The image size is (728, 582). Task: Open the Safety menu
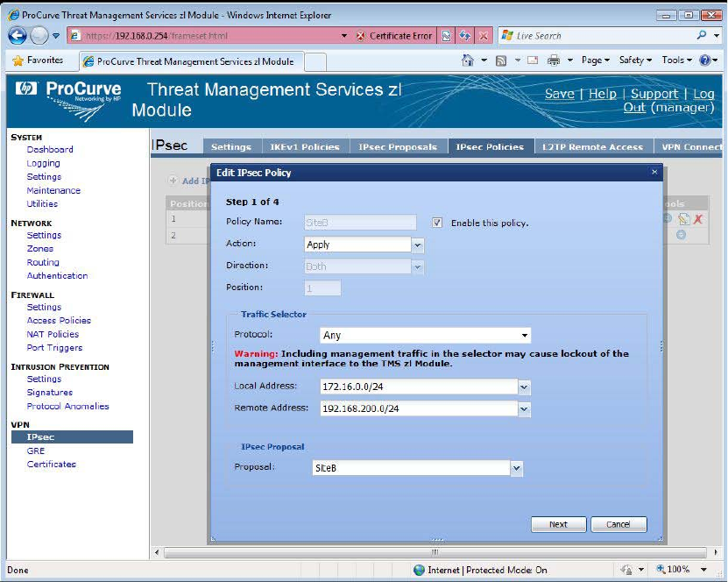[x=635, y=60]
